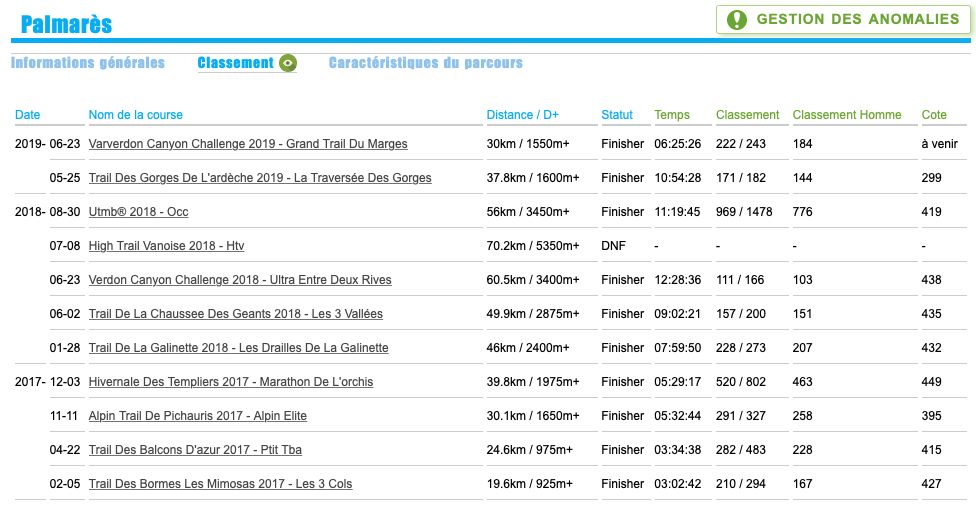976x505 pixels.
Task: Open Trail Des Bormes Les Mimosas link
Action: pos(220,484)
